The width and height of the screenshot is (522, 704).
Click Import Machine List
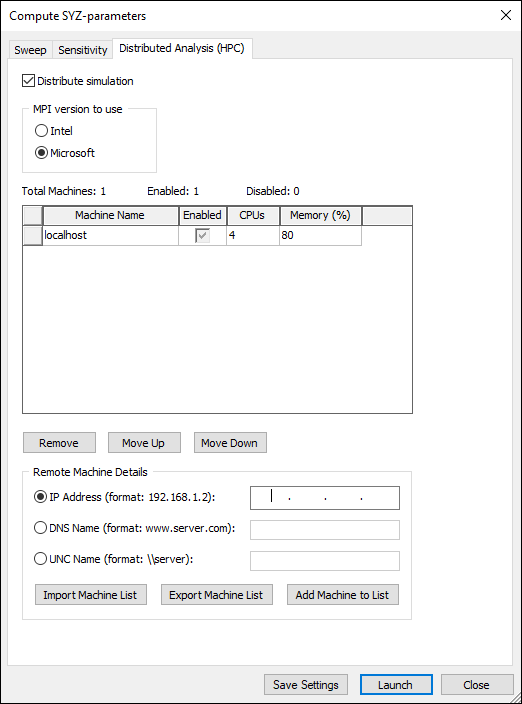tap(91, 594)
